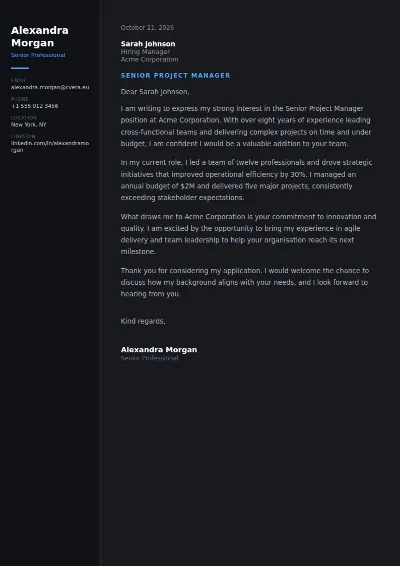Click the Senior Professional subtitle in the sidebar
Viewport: 400px width, 566px height.
pos(38,55)
